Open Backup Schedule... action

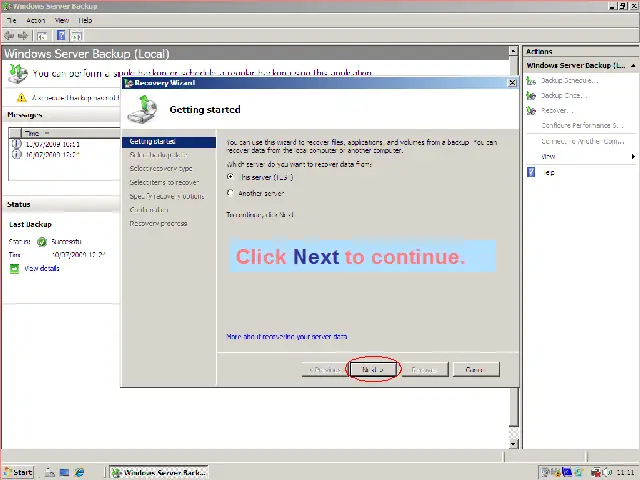pos(569,80)
